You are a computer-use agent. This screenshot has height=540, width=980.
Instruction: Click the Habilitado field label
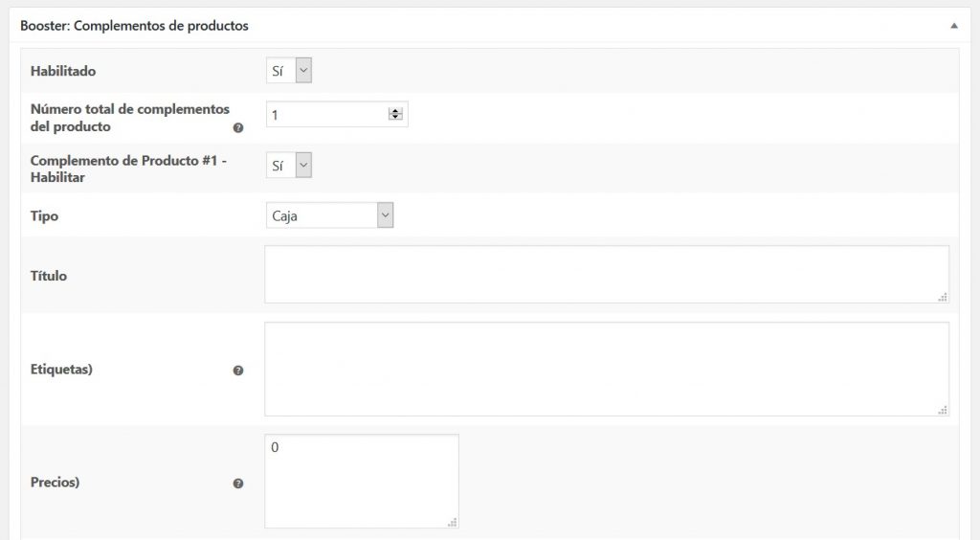[x=63, y=71]
